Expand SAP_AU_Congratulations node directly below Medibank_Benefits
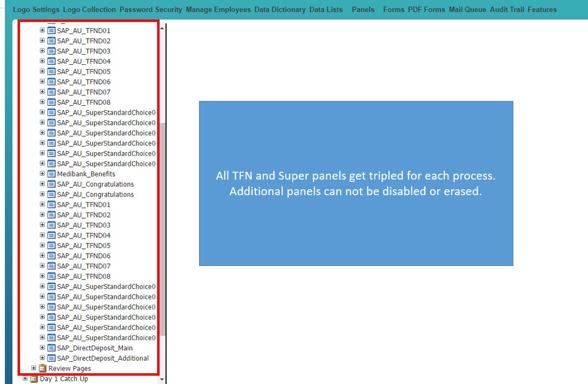 click(x=42, y=184)
